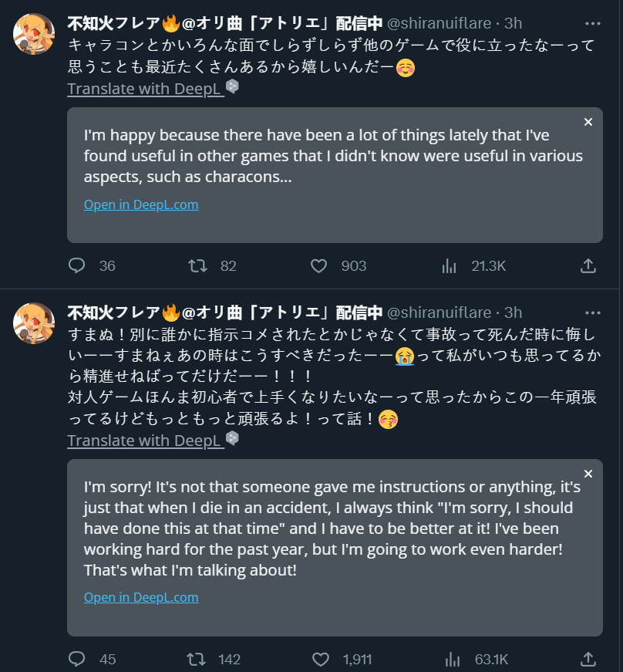
Task: Reply to the first tweet
Action: pos(77,266)
